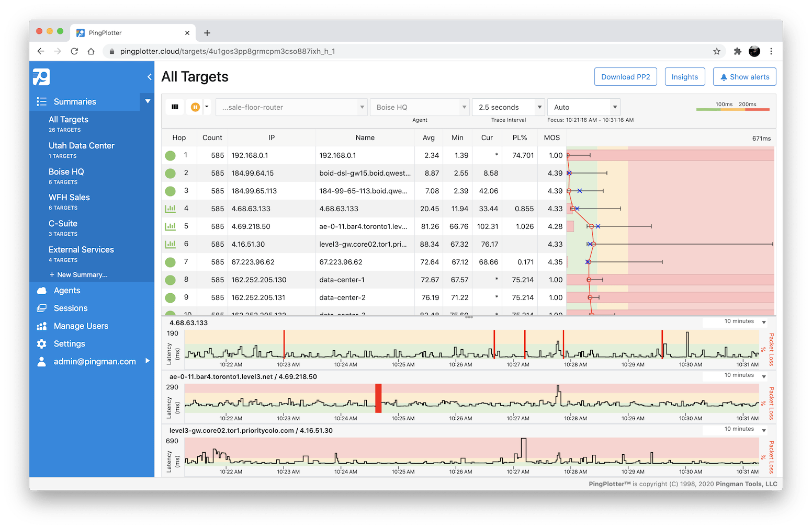Click the PingPlotter logo

click(x=41, y=77)
